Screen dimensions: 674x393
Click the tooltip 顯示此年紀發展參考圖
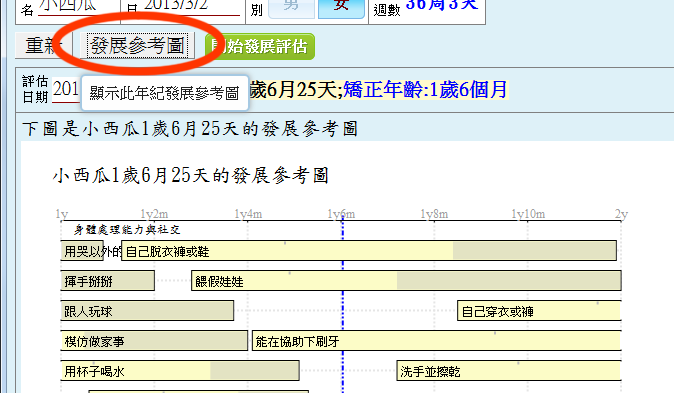[164, 93]
